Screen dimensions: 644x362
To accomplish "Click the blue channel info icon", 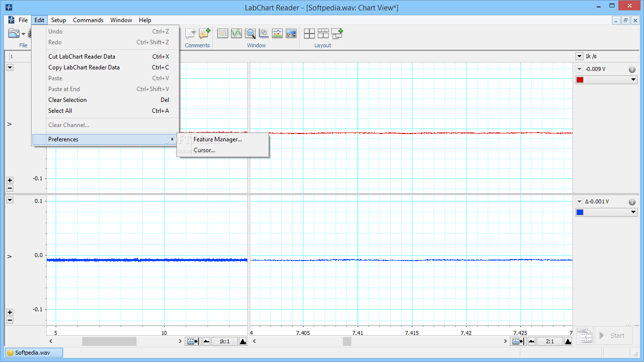I will click(x=632, y=202).
